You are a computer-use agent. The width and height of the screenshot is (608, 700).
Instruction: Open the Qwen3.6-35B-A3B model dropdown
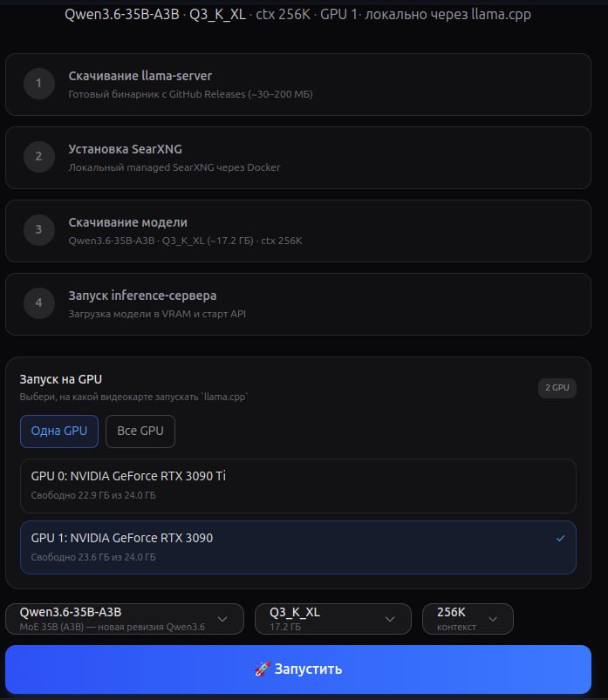coord(125,619)
